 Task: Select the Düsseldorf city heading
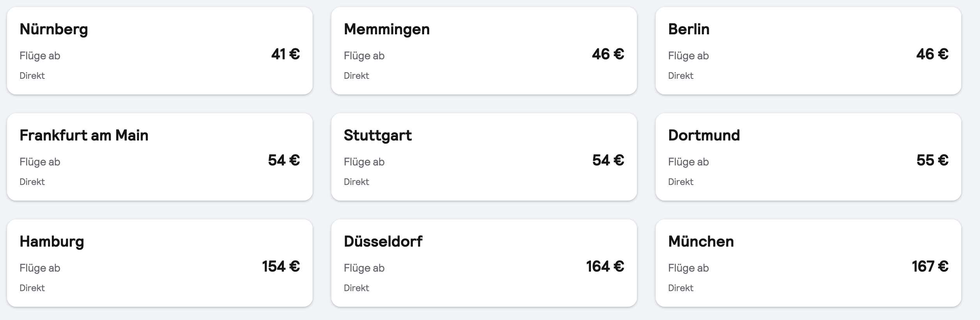383,242
